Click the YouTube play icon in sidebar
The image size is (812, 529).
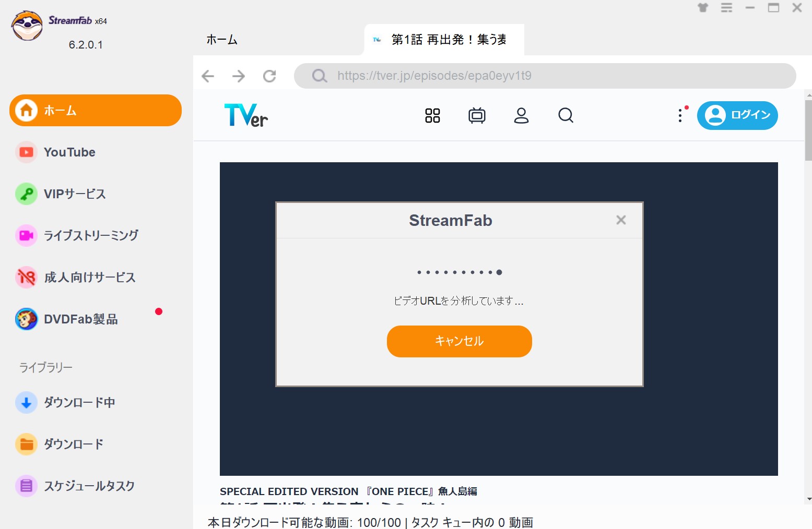[x=26, y=152]
